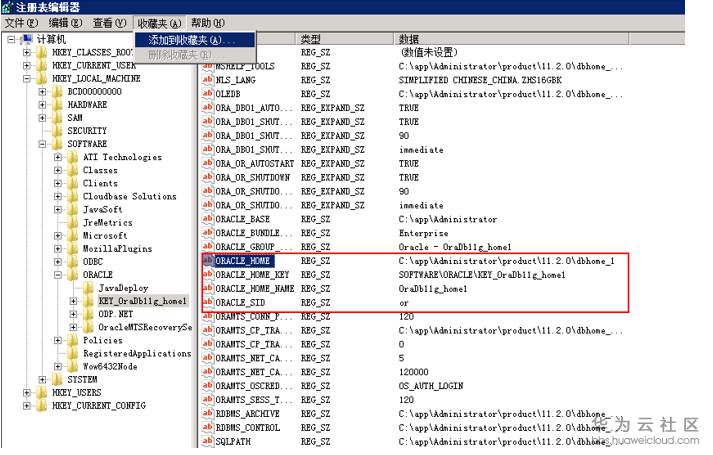Viewport: 713px width, 455px height.
Task: Click the 120000 data value
Action: click(x=413, y=372)
